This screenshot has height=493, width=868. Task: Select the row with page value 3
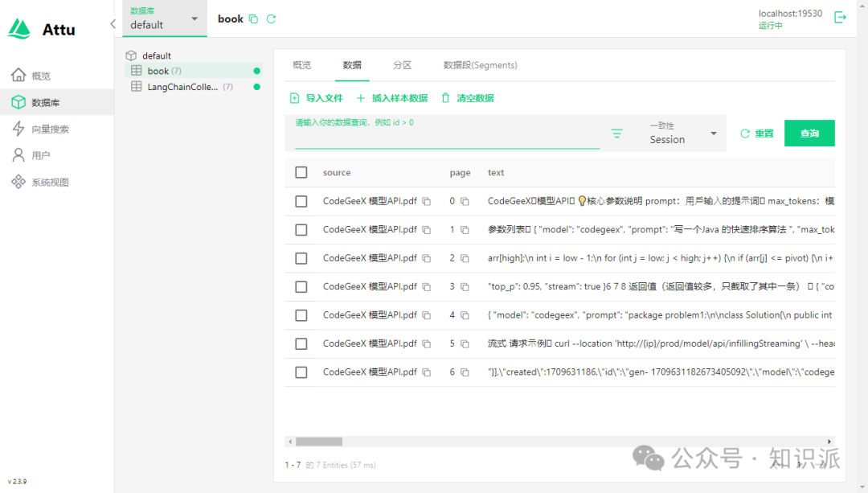301,286
